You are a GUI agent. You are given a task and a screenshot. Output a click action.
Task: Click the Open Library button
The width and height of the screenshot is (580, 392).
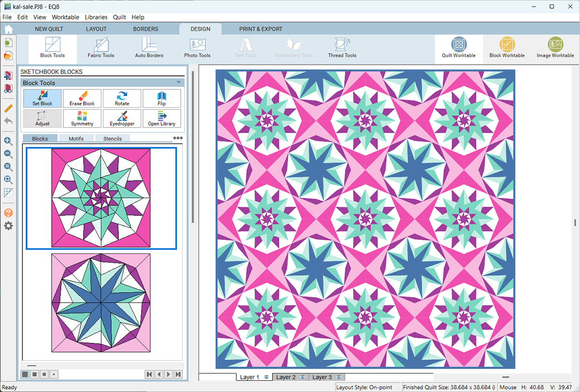(x=161, y=118)
